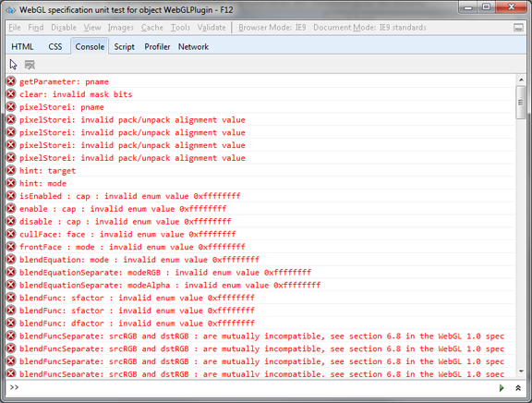
Task: Click error icon beside enable : cap
Action: tap(11, 209)
